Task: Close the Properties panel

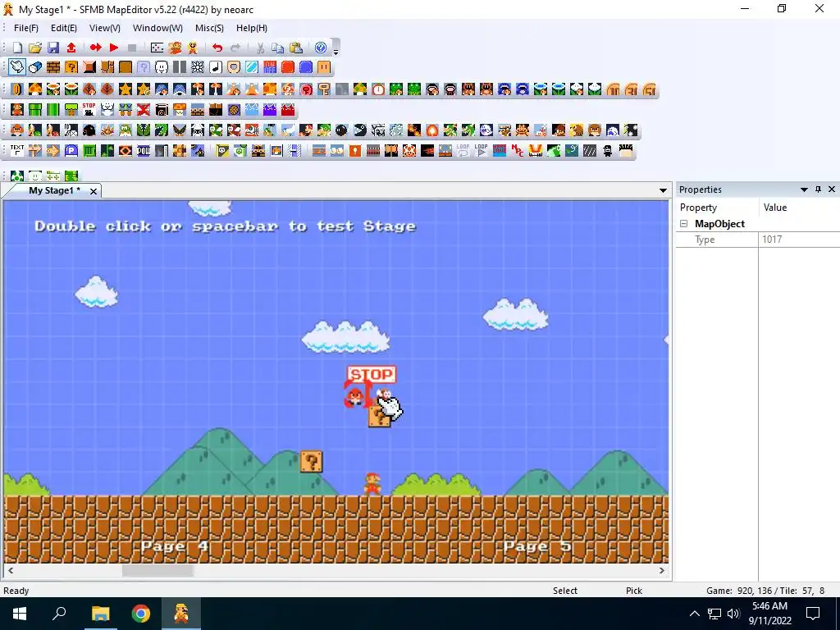Action: tap(832, 189)
